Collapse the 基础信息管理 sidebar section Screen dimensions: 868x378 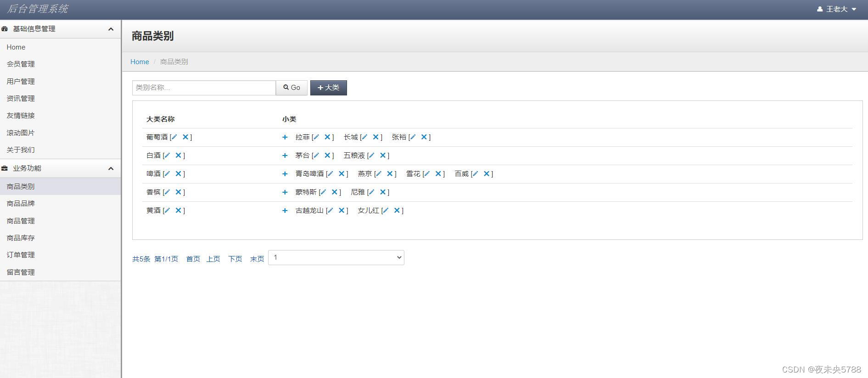pyautogui.click(x=111, y=29)
